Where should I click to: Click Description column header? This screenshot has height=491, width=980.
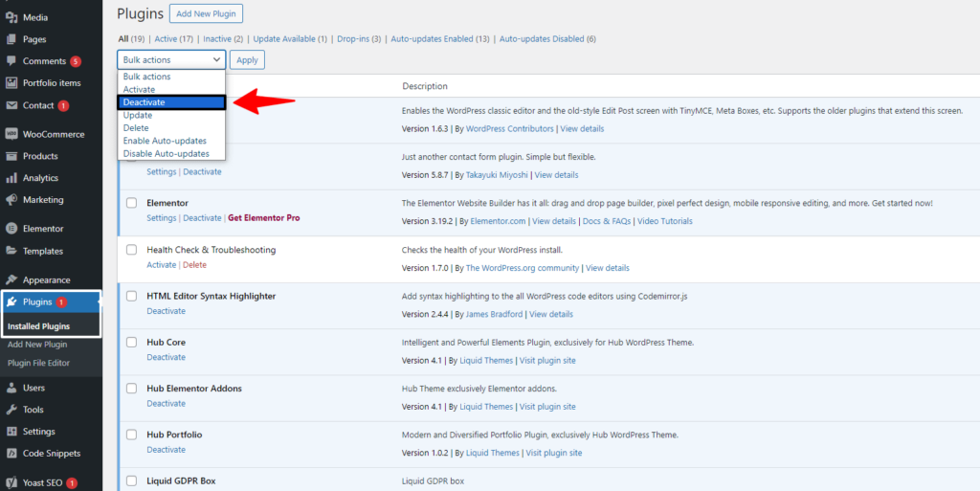[425, 86]
